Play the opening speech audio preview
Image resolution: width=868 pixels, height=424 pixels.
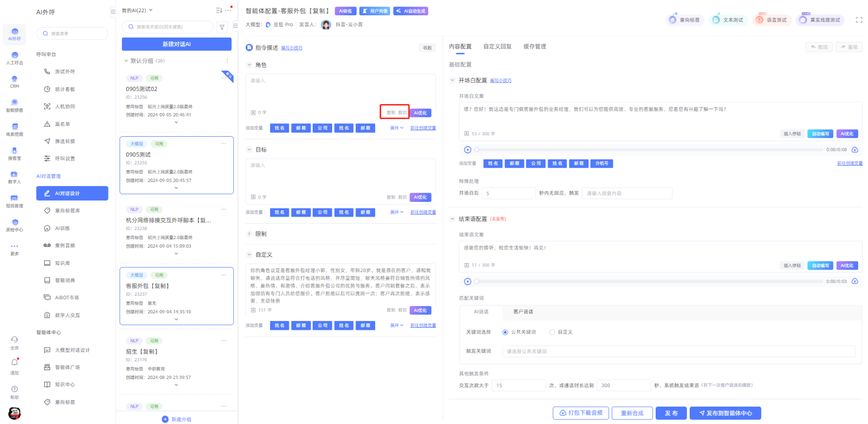(467, 150)
